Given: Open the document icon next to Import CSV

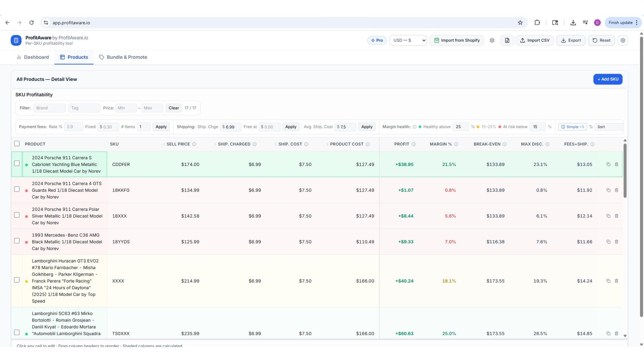Looking at the screenshot, I should pos(507,40).
